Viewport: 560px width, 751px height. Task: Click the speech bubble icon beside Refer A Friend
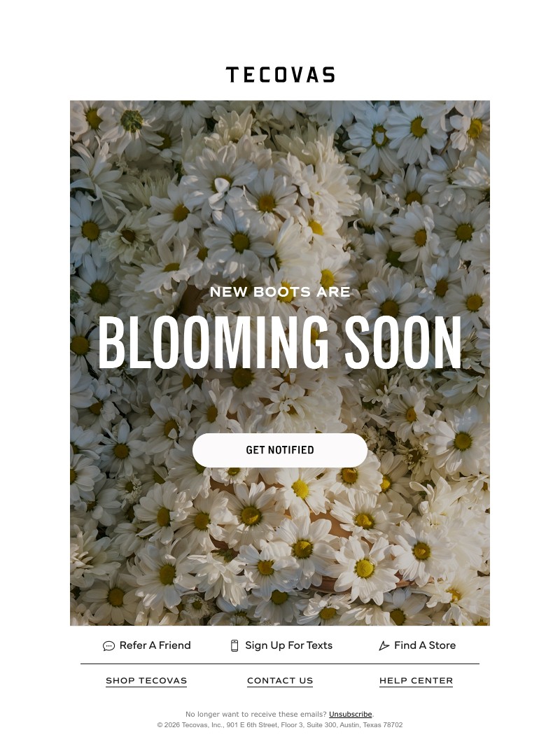click(108, 646)
